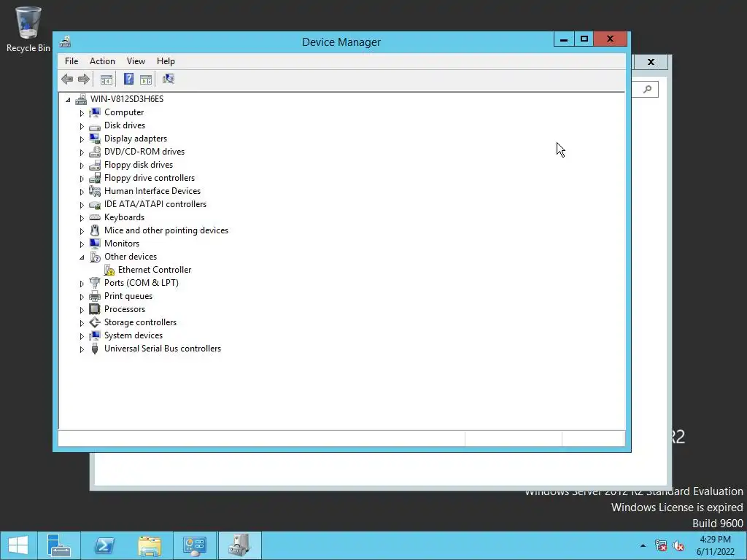Select the Ethernet Controller entry

point(155,270)
